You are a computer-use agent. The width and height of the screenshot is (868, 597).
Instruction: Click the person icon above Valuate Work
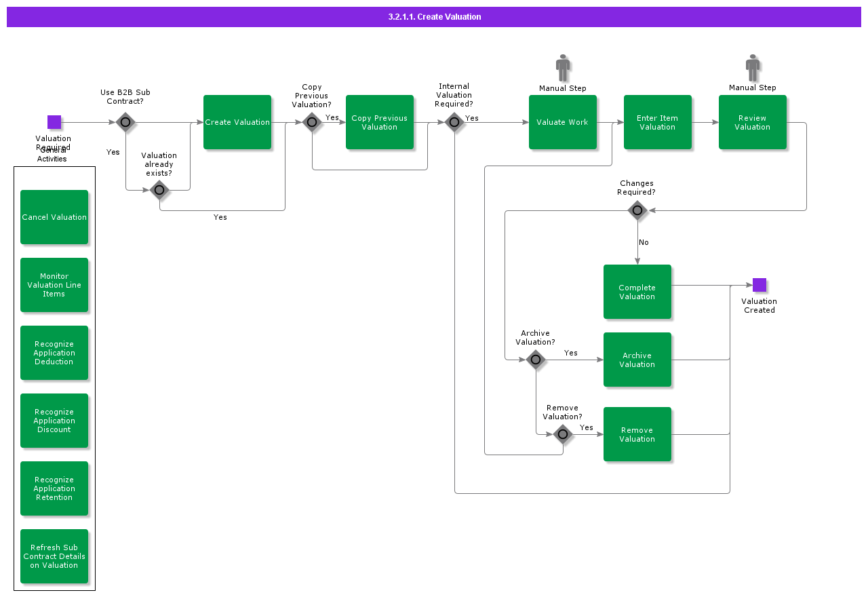(563, 68)
